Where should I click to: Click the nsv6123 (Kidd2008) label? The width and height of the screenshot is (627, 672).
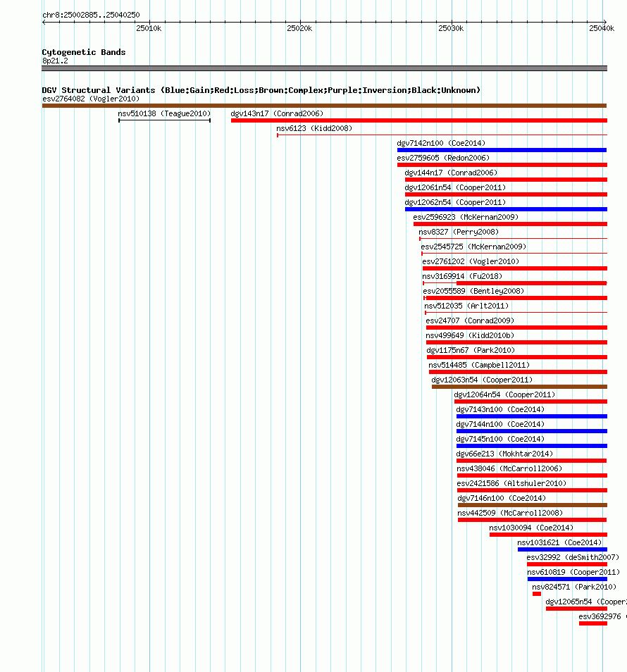click(x=314, y=129)
